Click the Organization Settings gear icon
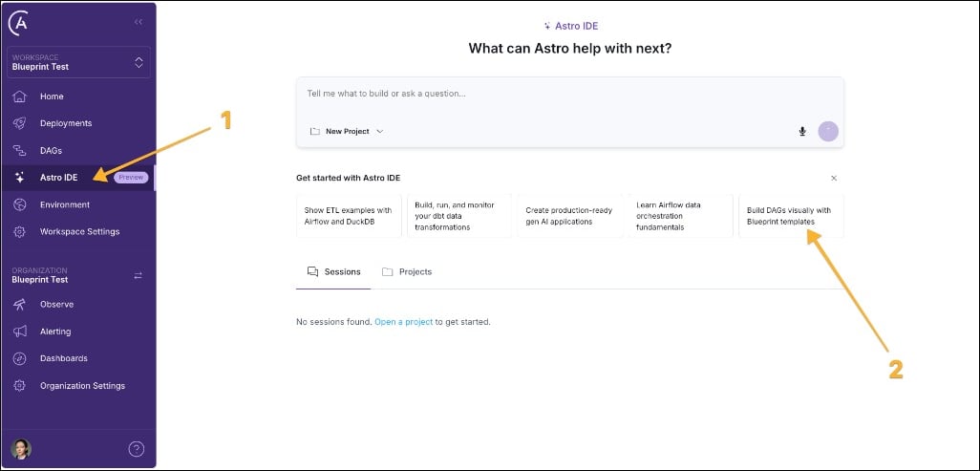The width and height of the screenshot is (980, 471). coord(20,385)
